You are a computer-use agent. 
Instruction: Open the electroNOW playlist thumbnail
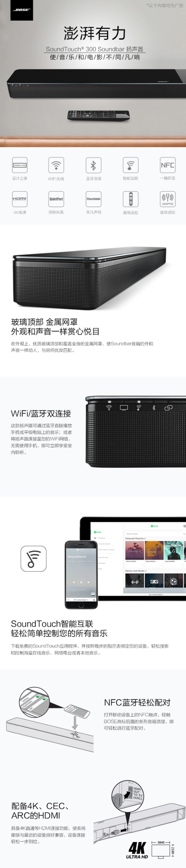(x=174, y=550)
